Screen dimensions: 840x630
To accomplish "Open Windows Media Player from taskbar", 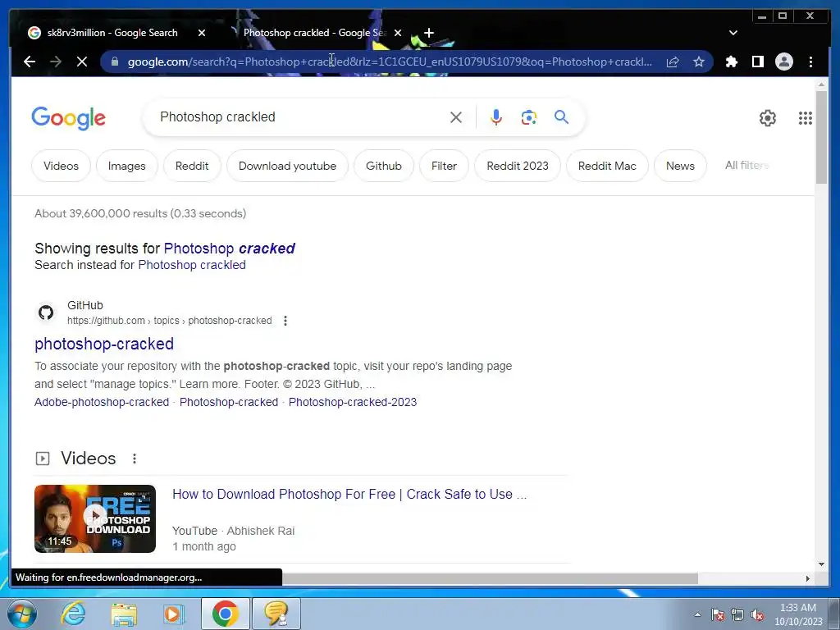I will click(174, 614).
